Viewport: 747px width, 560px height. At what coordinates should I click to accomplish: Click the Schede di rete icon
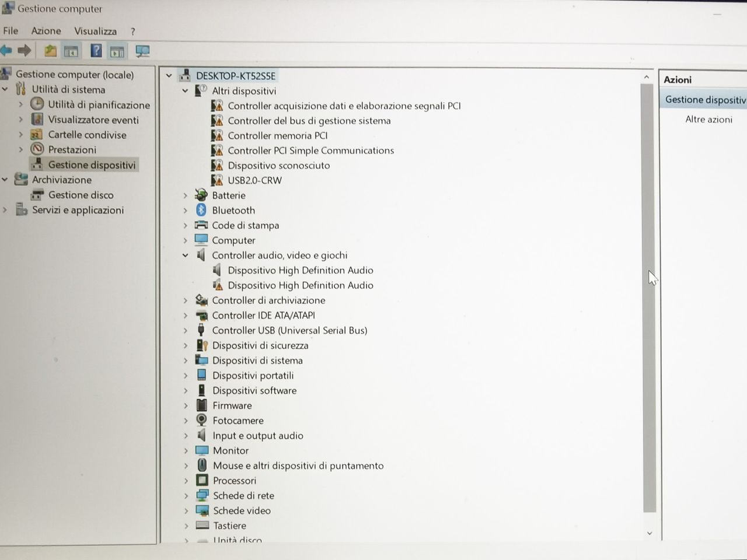click(203, 495)
